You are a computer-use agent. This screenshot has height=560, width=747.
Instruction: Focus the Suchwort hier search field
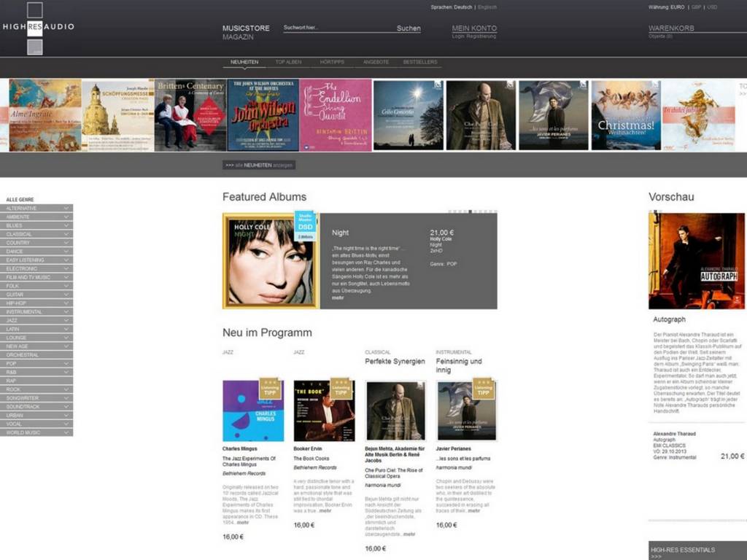(338, 28)
